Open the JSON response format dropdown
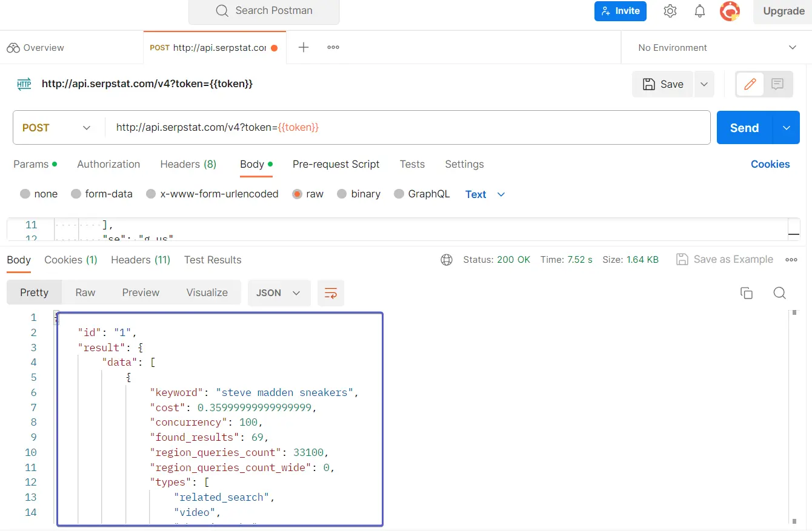 (279, 293)
